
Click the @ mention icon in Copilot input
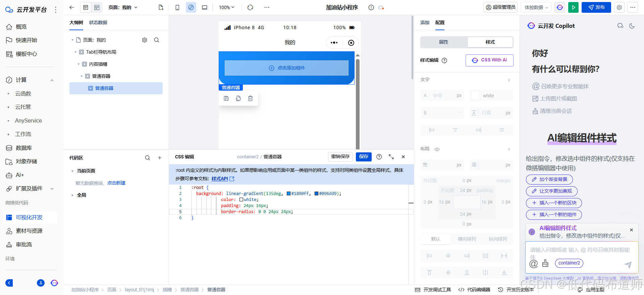[533, 264]
